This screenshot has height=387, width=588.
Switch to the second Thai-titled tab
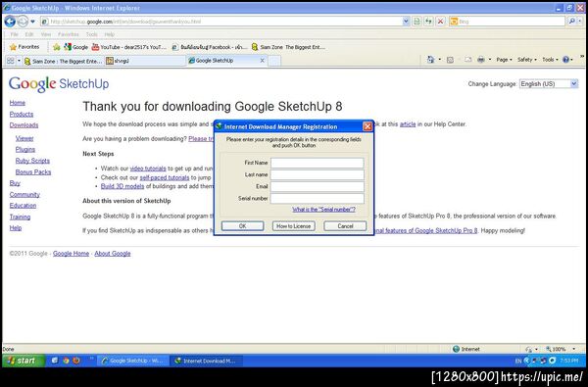pos(144,61)
